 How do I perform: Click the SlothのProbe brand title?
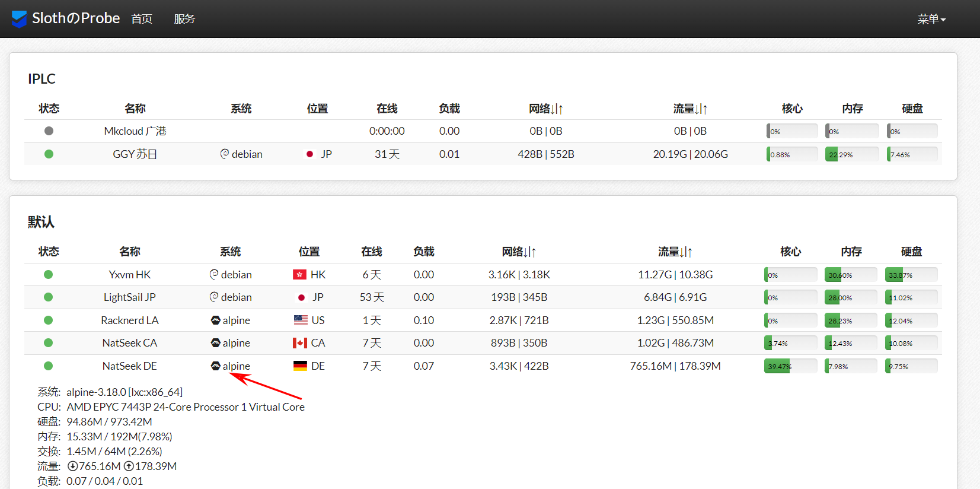point(76,18)
